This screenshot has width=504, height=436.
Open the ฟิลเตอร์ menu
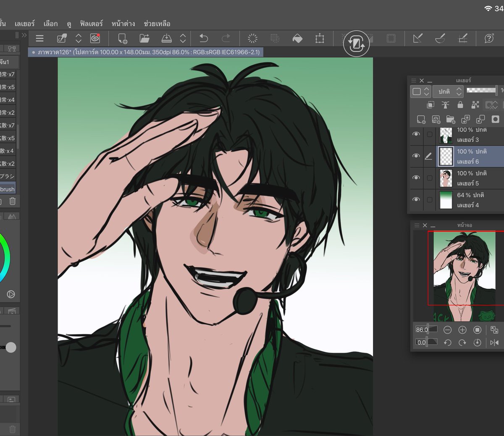[91, 23]
